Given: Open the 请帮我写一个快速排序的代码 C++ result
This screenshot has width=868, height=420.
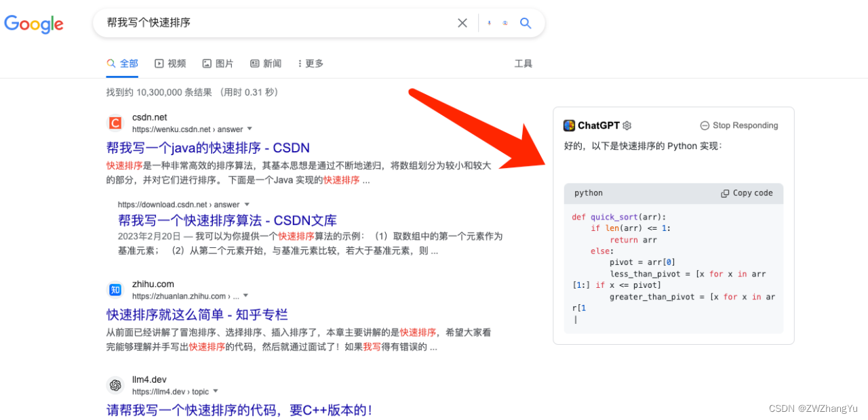Looking at the screenshot, I should (239, 411).
